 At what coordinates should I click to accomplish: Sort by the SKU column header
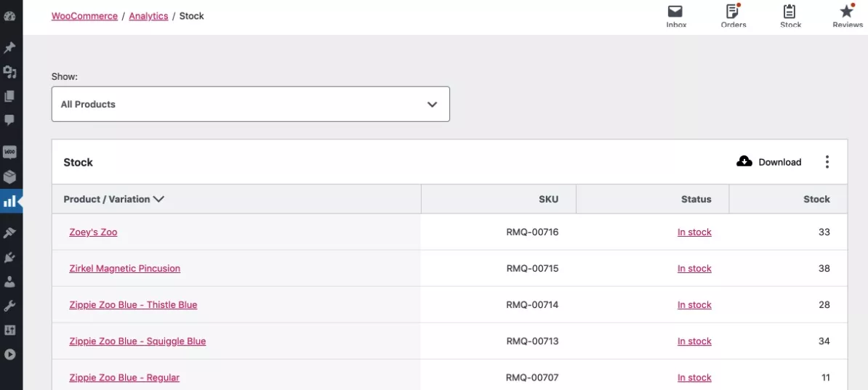(549, 199)
